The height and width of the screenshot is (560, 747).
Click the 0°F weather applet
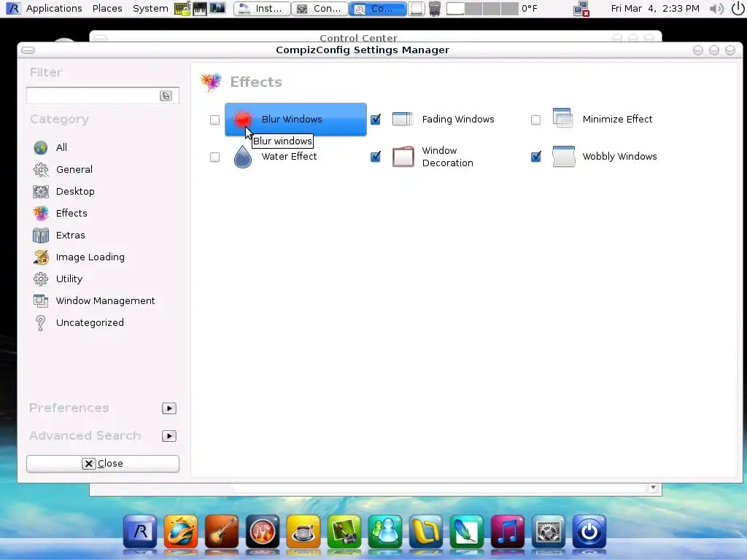coord(530,9)
